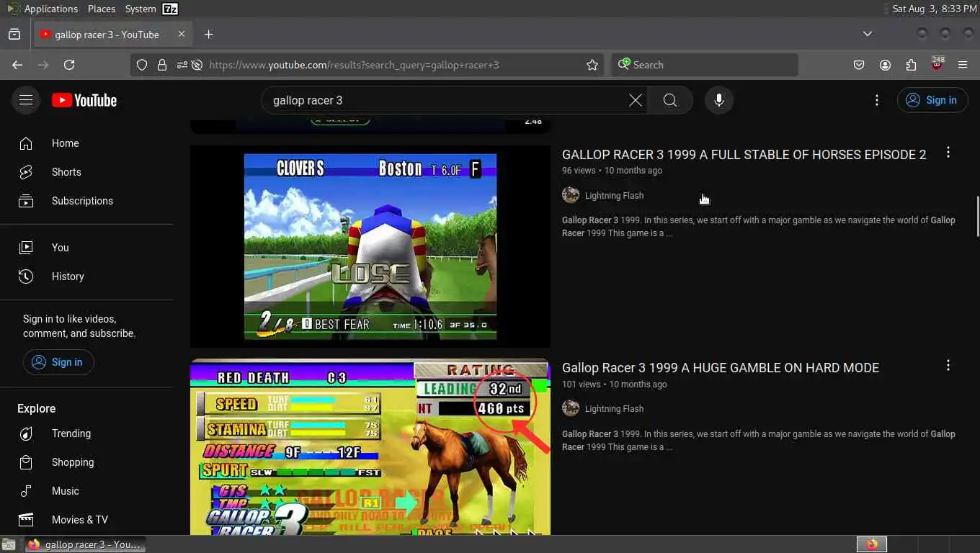Show site security padlock info
This screenshot has height=553, width=980.
pyautogui.click(x=162, y=65)
